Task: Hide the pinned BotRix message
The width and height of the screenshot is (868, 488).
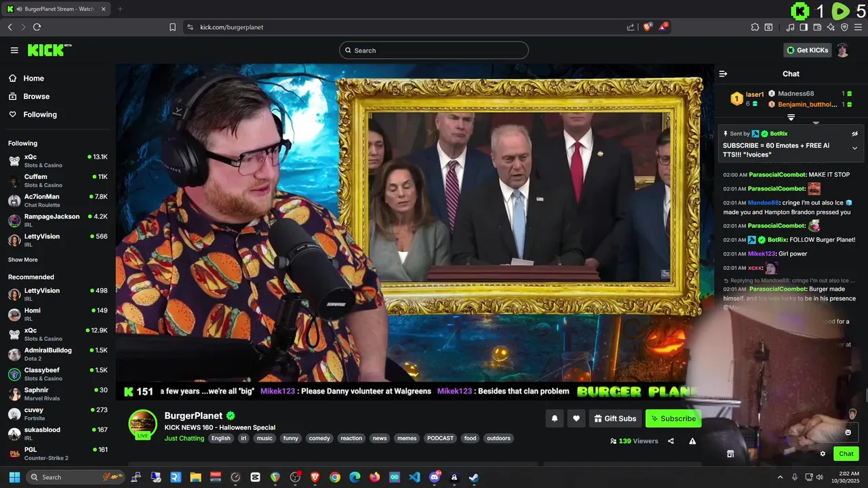Action: pos(854,134)
